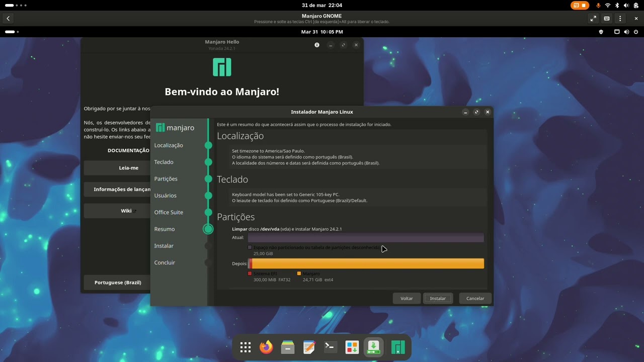The image size is (644, 362).
Task: Open the text editor dock icon
Action: point(309,347)
